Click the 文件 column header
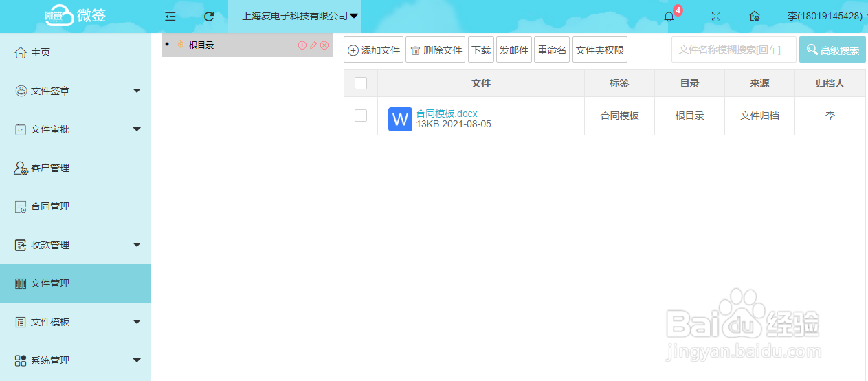868x381 pixels. coord(481,83)
